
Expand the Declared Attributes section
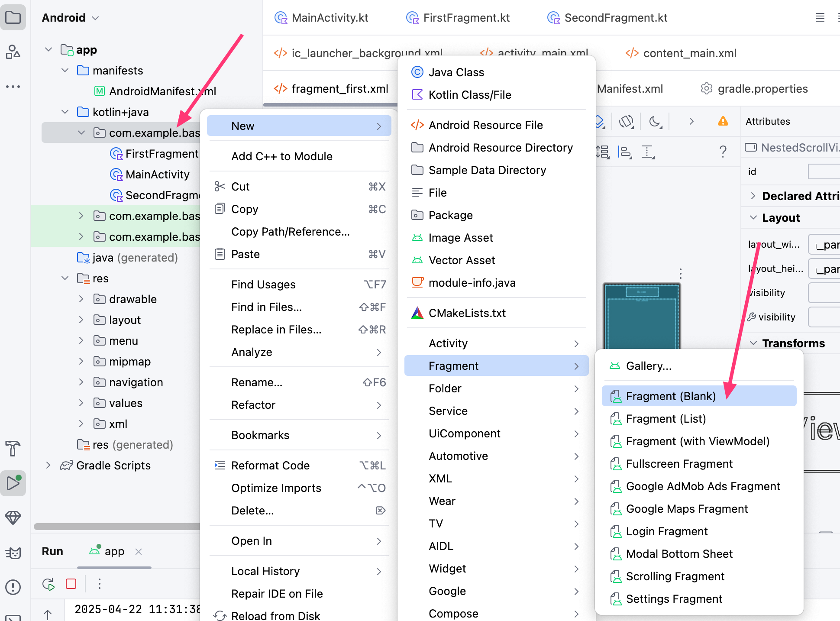point(753,196)
